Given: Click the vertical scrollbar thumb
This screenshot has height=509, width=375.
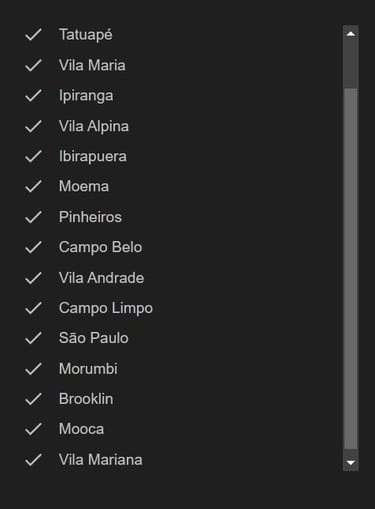Looking at the screenshot, I should point(351,268).
